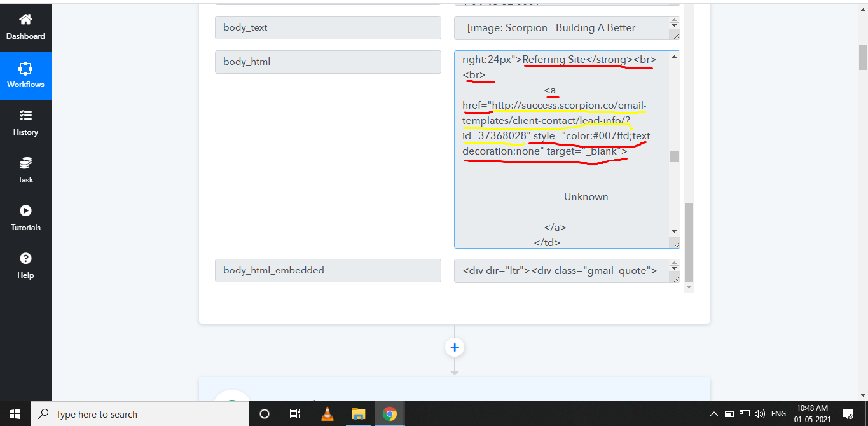
Task: Switch to Google Chrome in the taskbar
Action: pyautogui.click(x=389, y=414)
